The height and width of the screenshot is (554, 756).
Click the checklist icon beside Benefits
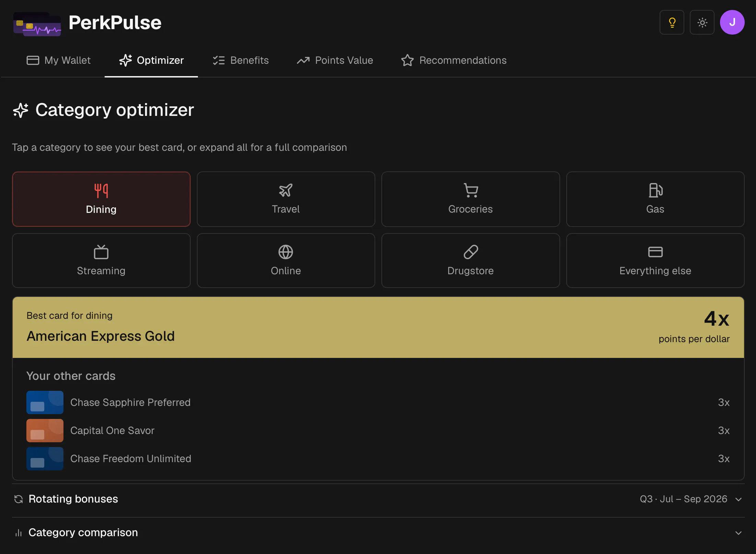click(x=218, y=60)
